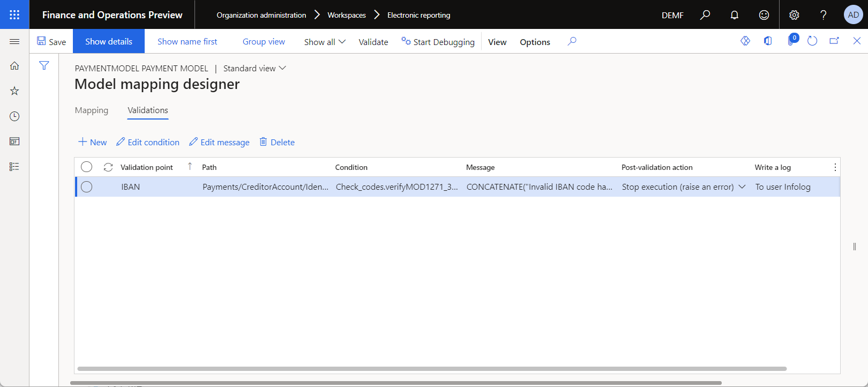Refresh the page with circular arrow
Viewport: 868px width, 387px height.
tap(812, 41)
